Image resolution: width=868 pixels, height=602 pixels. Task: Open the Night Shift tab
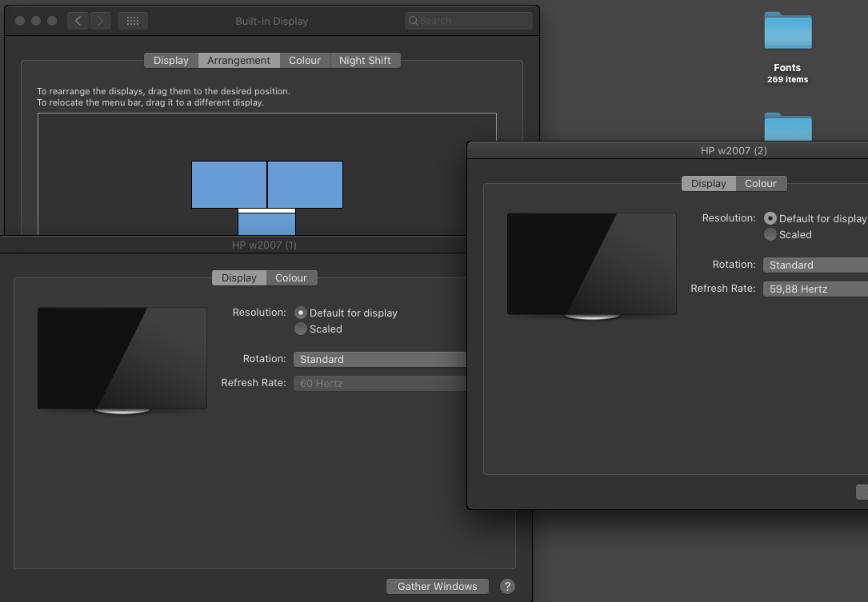tap(365, 60)
